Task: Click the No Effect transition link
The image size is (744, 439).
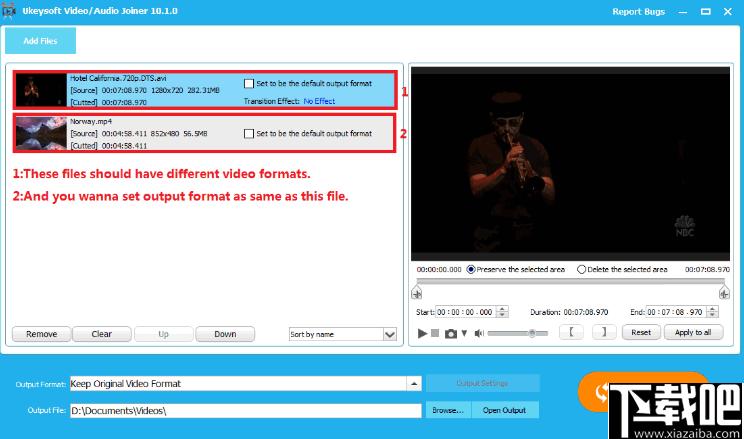Action: [319, 101]
